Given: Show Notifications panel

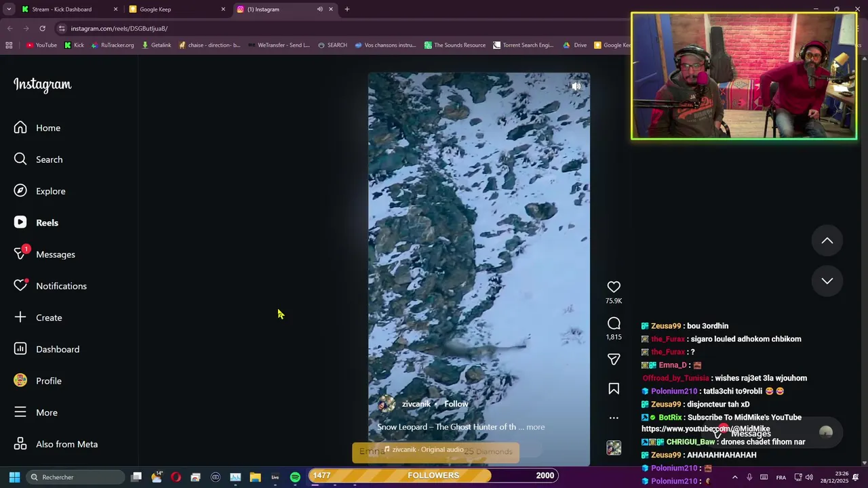Looking at the screenshot, I should (x=51, y=286).
